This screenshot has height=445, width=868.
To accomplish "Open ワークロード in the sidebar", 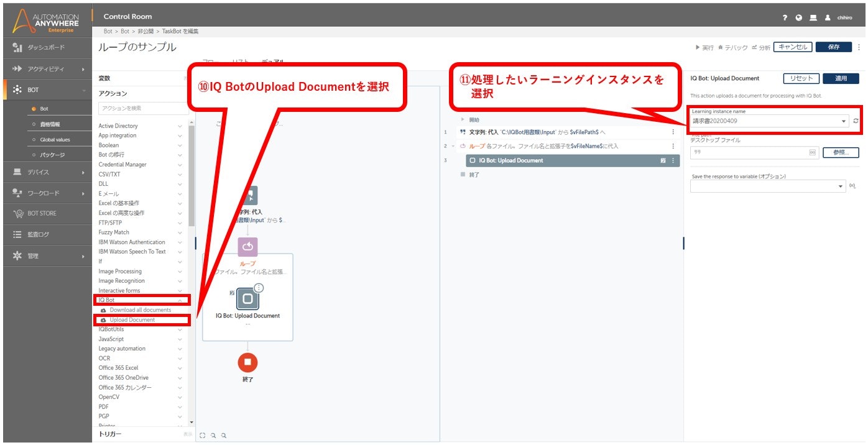I will pyautogui.click(x=46, y=193).
